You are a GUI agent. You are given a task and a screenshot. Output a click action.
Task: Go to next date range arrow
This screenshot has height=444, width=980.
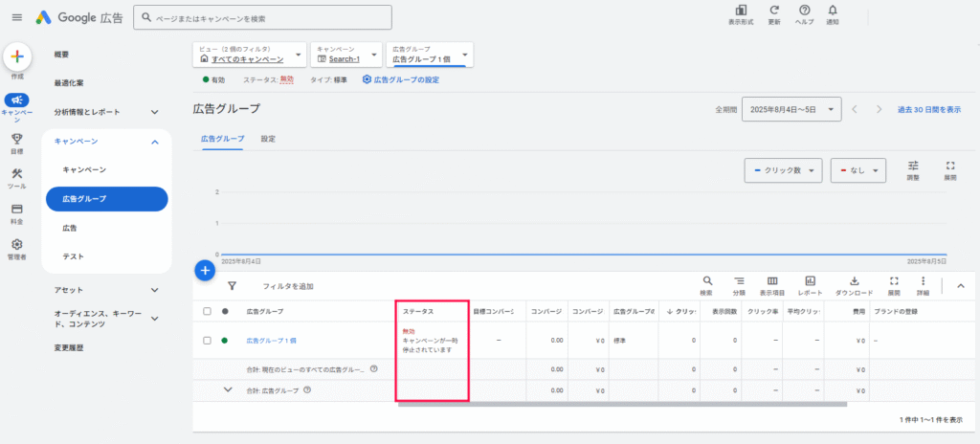880,109
